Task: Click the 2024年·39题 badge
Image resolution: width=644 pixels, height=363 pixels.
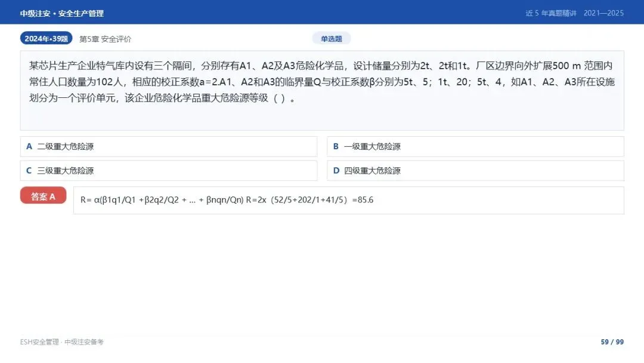Action: (46, 38)
